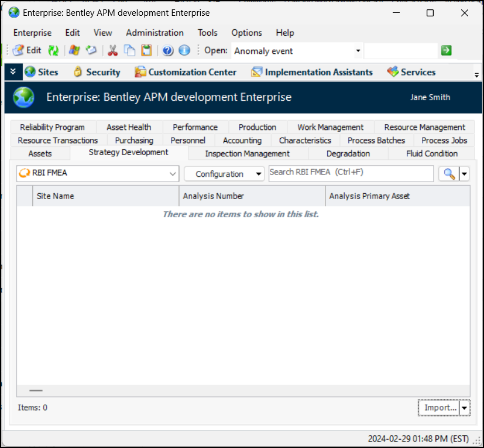Switch to the Resource Management tab
Viewport: 484px width, 448px height.
tap(424, 127)
